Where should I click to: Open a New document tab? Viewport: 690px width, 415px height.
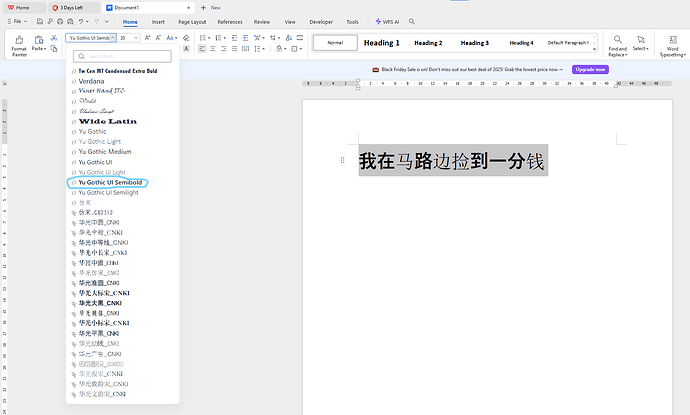tap(211, 7)
